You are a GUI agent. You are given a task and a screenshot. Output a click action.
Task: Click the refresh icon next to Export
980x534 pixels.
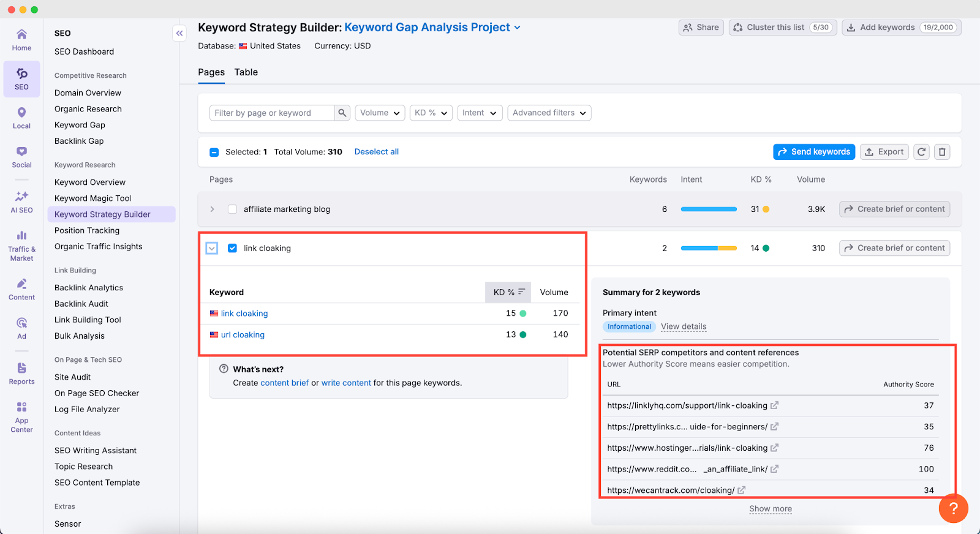(921, 152)
